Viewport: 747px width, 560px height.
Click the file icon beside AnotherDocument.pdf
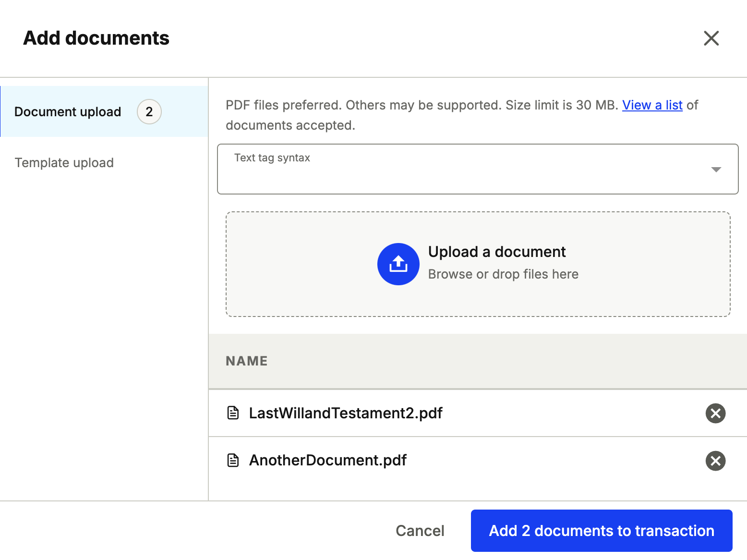pos(233,460)
